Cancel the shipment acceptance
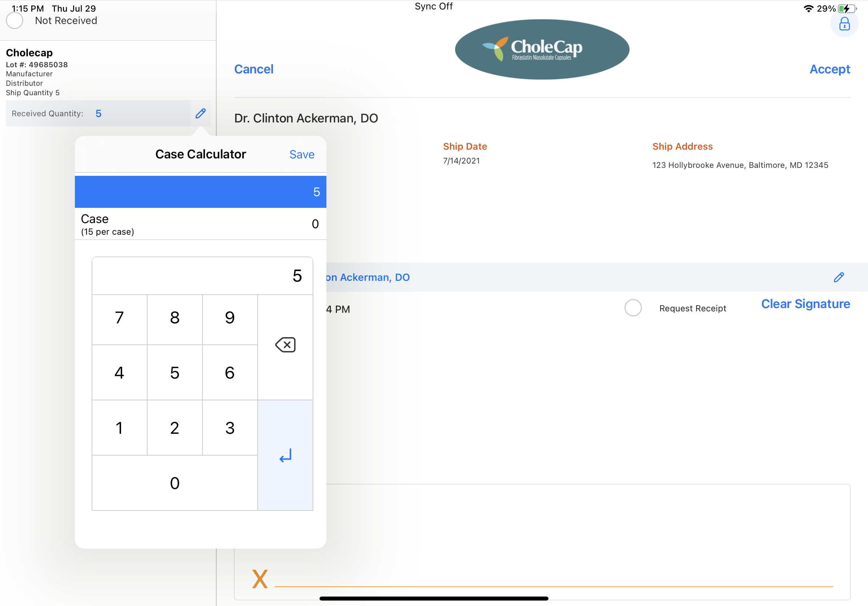This screenshot has height=606, width=868. tap(254, 69)
